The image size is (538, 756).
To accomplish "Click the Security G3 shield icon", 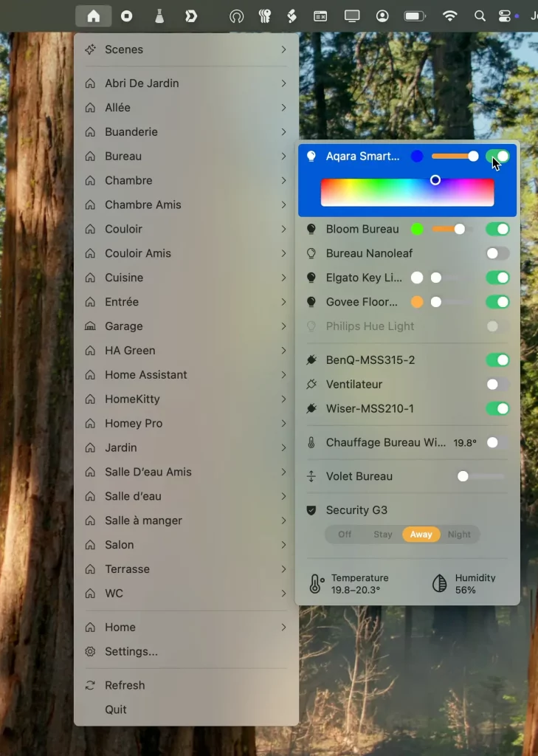I will [x=311, y=510].
